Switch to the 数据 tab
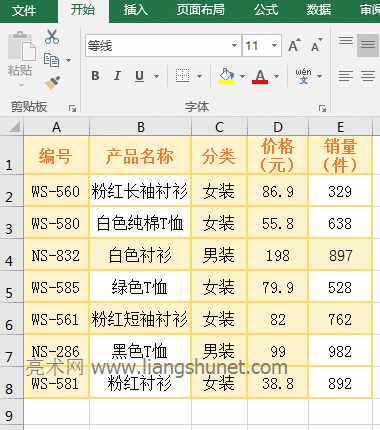The width and height of the screenshot is (380, 430). tap(319, 10)
